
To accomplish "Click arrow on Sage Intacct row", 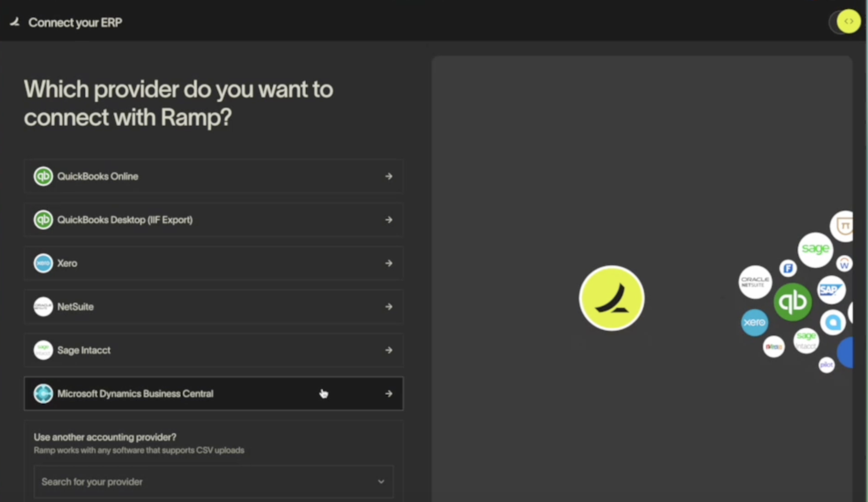I will pos(388,350).
